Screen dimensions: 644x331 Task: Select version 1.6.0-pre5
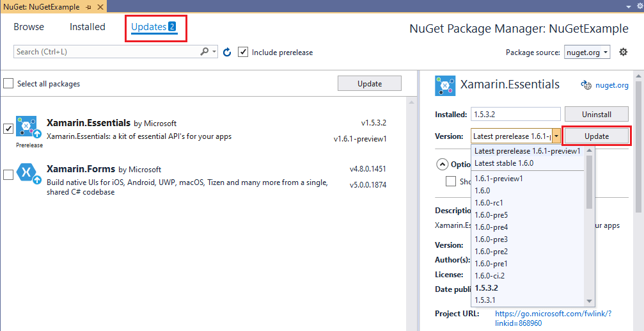[x=528, y=214]
